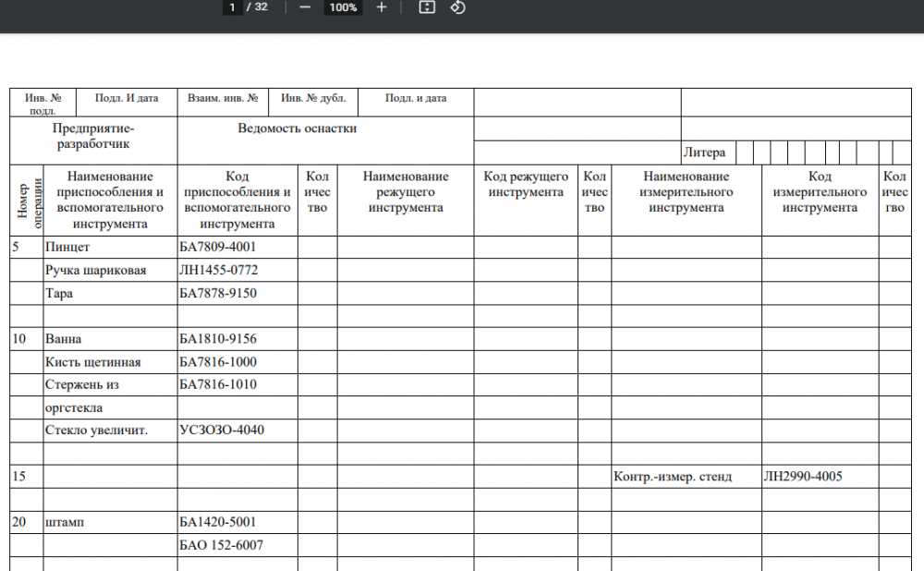The width and height of the screenshot is (924, 571).
Task: Click the zoom in plus icon
Action: [382, 7]
